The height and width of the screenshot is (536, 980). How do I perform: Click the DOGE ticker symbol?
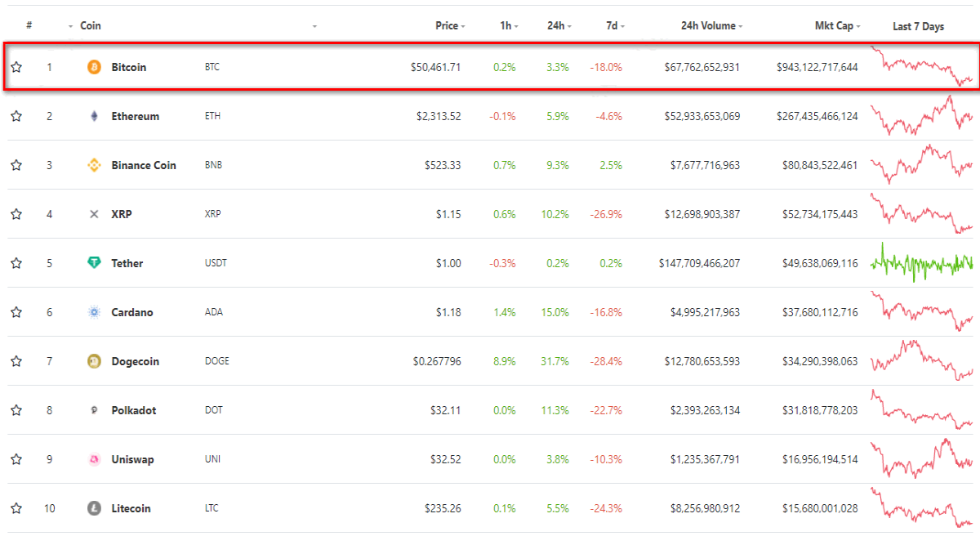216,361
